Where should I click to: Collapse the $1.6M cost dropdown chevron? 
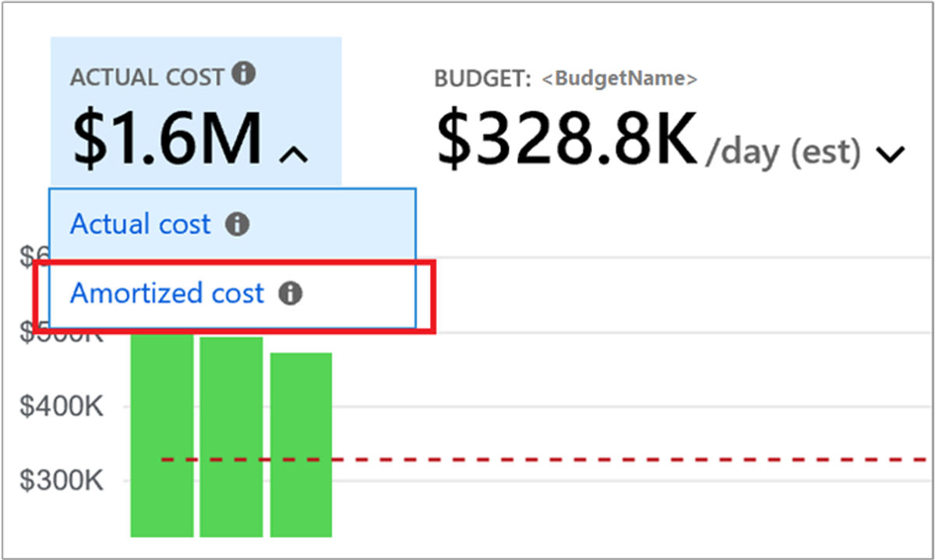pyautogui.click(x=293, y=155)
